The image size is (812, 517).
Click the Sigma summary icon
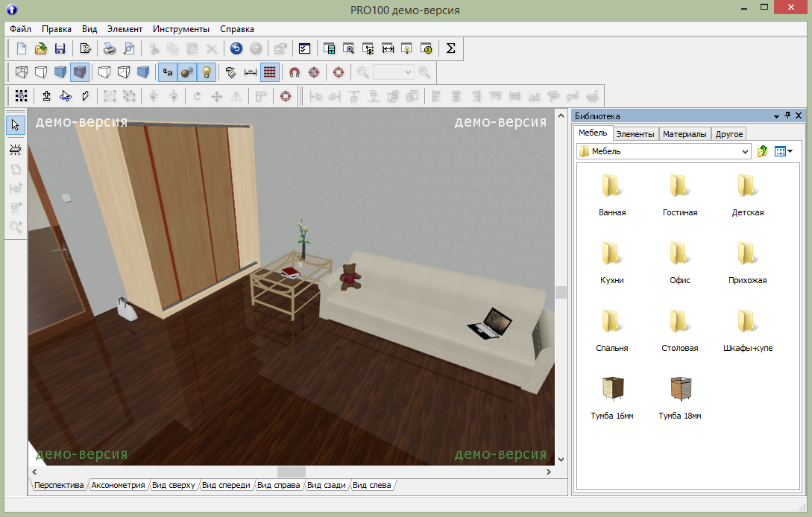coord(450,48)
